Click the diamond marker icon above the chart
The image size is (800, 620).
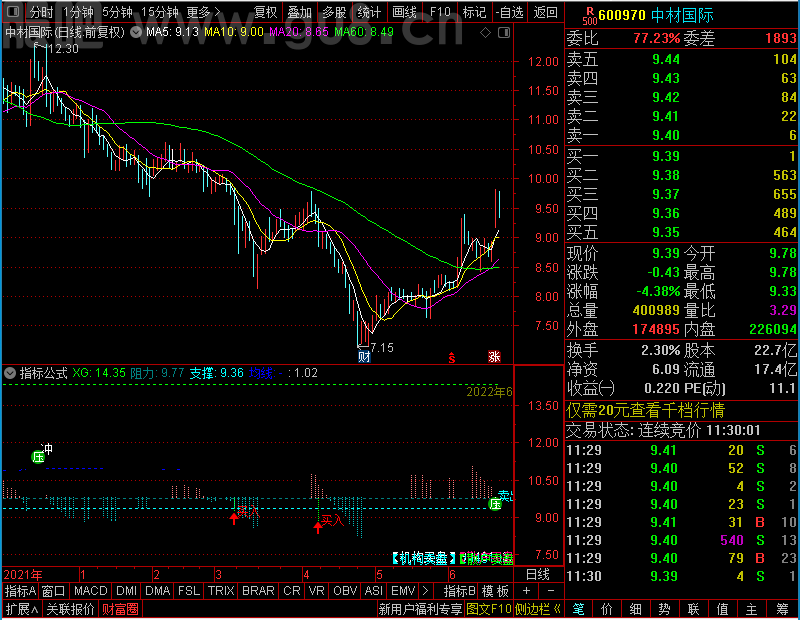point(486,33)
